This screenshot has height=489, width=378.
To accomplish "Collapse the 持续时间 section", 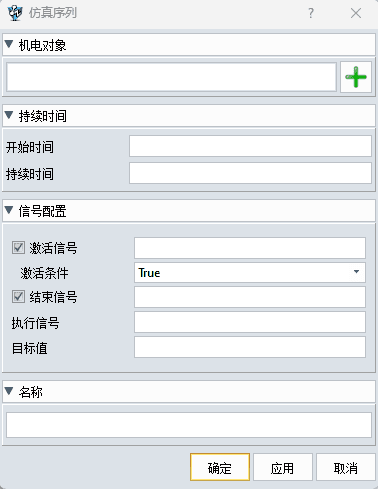I will click(x=9, y=116).
